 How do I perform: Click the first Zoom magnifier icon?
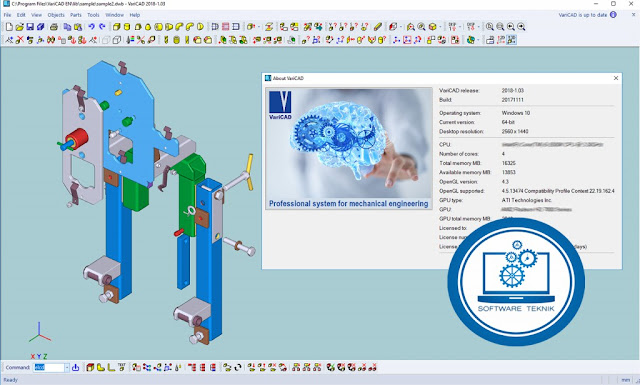489,27
